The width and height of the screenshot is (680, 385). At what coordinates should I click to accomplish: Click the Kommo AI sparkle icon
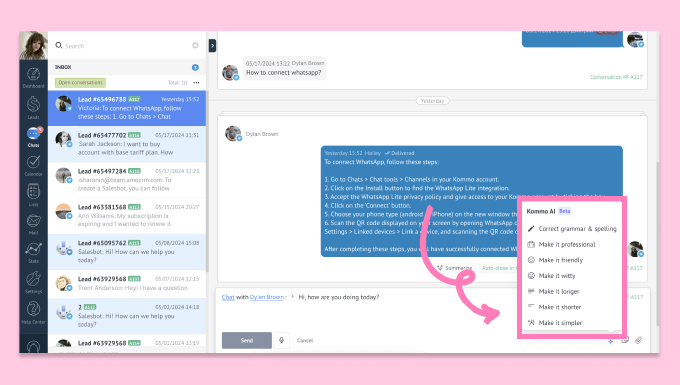coord(610,341)
